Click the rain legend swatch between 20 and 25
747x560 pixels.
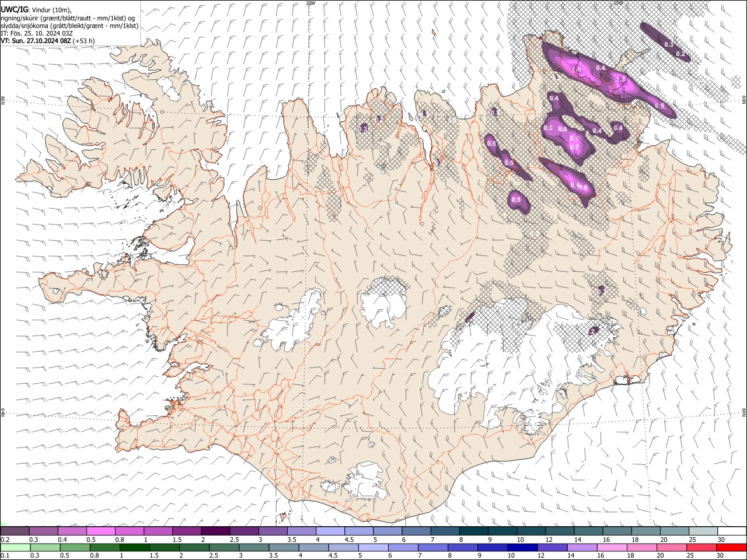pos(672,547)
